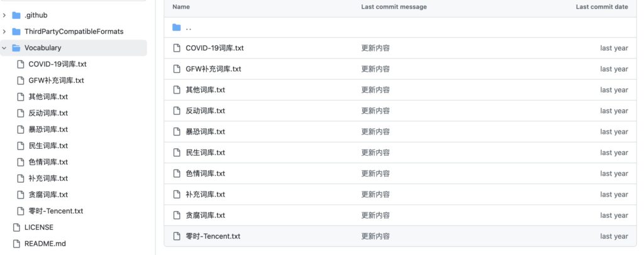Go to parent directory via the .. row

(400, 28)
